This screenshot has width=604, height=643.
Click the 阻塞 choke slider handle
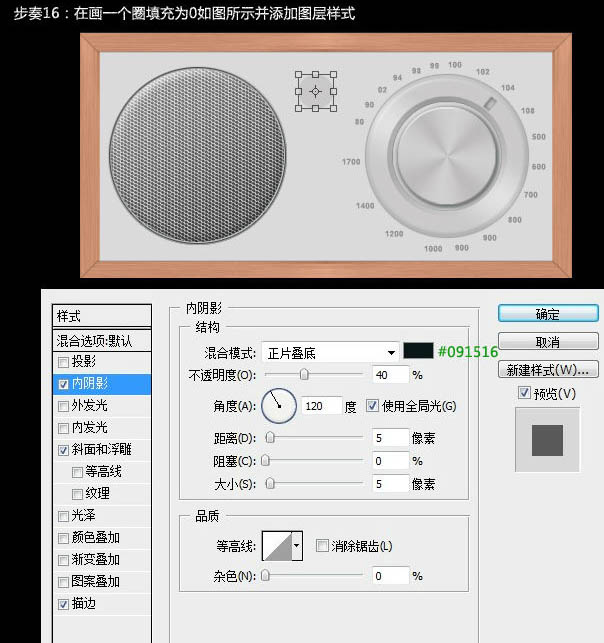pos(265,461)
